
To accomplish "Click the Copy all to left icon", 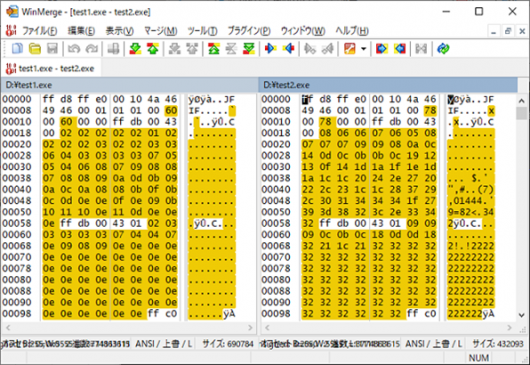I will pos(400,49).
